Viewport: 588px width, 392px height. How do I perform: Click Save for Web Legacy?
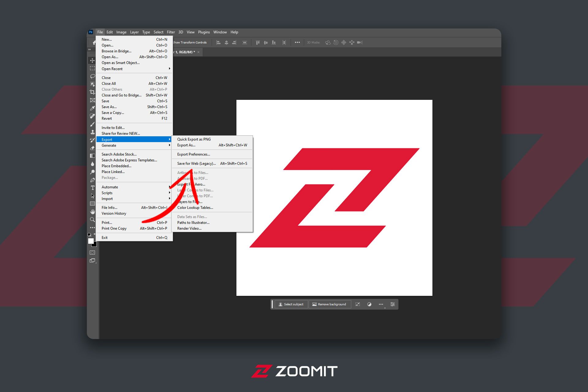pyautogui.click(x=196, y=163)
